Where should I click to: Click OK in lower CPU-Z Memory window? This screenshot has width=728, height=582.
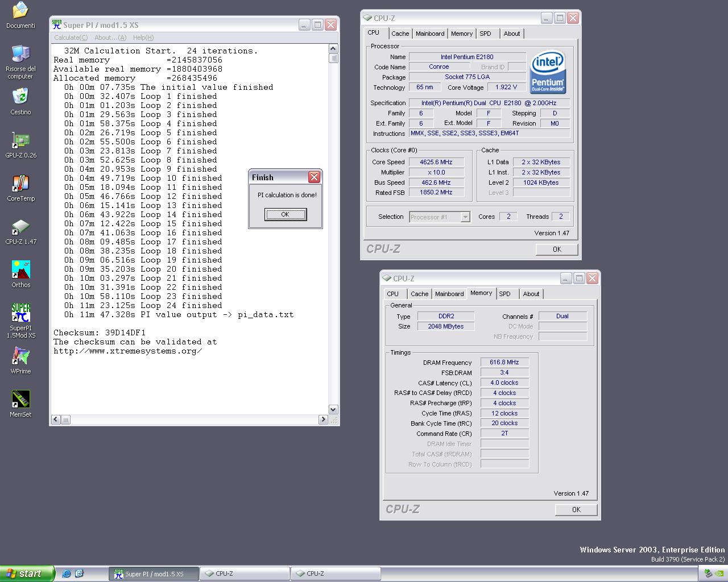point(576,509)
